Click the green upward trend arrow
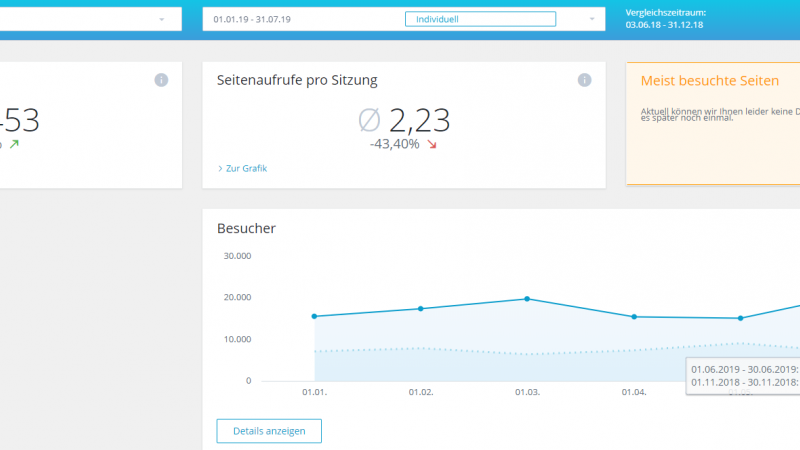The height and width of the screenshot is (450, 800). (x=14, y=145)
